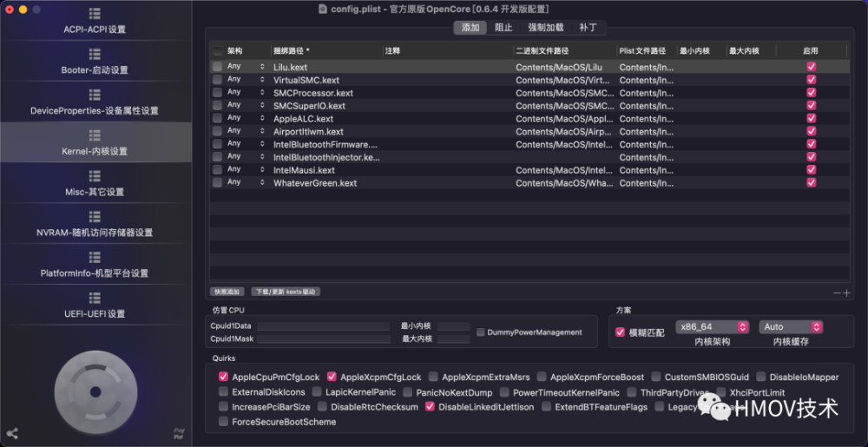Screen dimensions: 868x447
Task: Enable the XhciPortLimit quirk
Action: pos(720,392)
